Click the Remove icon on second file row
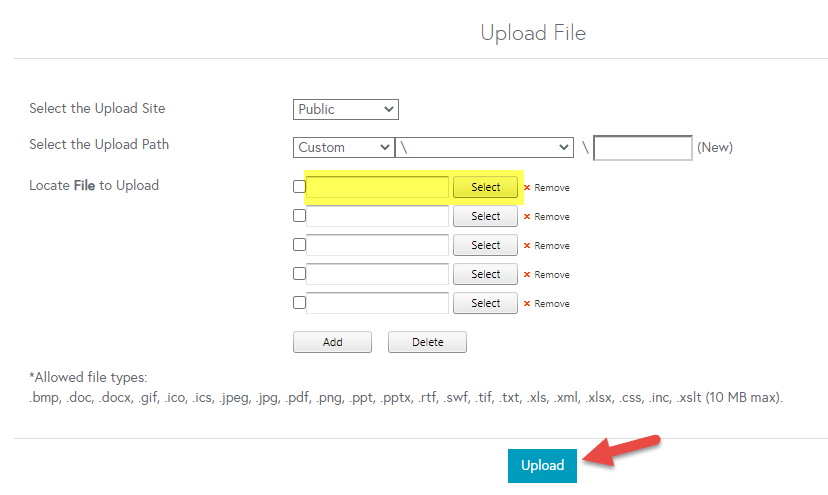Viewport: 828px width, 495px height. click(x=527, y=217)
